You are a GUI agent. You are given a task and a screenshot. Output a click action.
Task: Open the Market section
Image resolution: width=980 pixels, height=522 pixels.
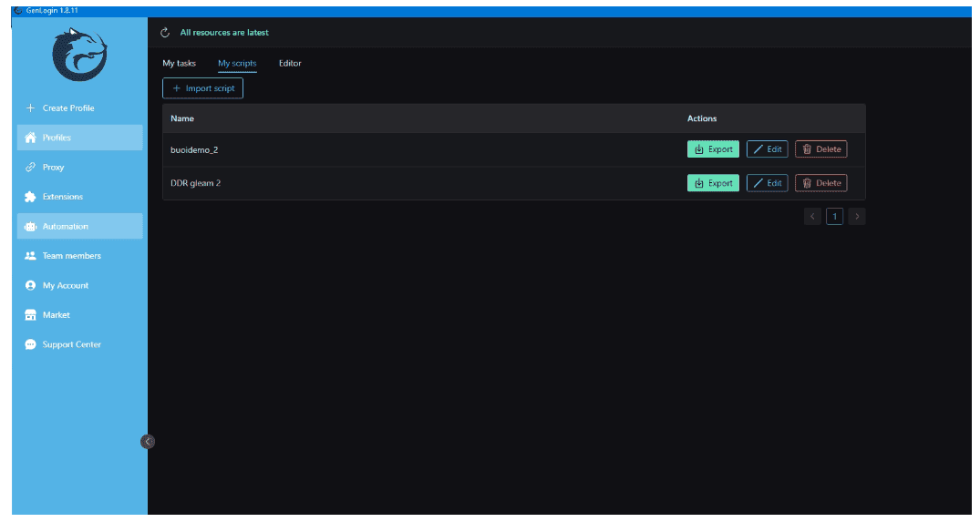coord(79,314)
